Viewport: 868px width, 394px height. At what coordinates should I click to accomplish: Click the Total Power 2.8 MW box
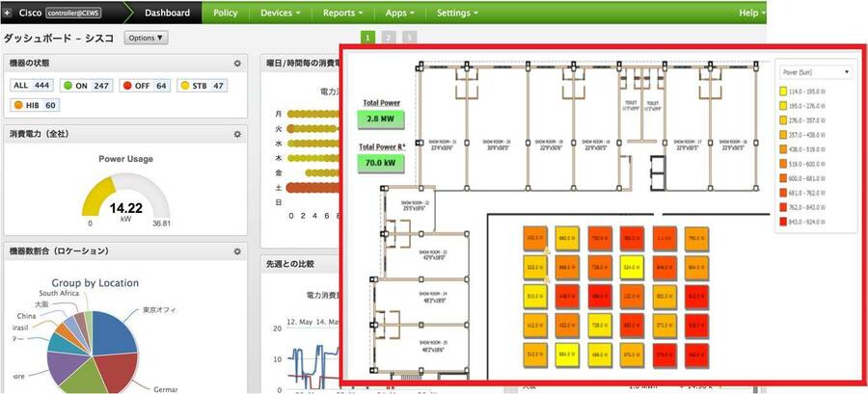381,119
